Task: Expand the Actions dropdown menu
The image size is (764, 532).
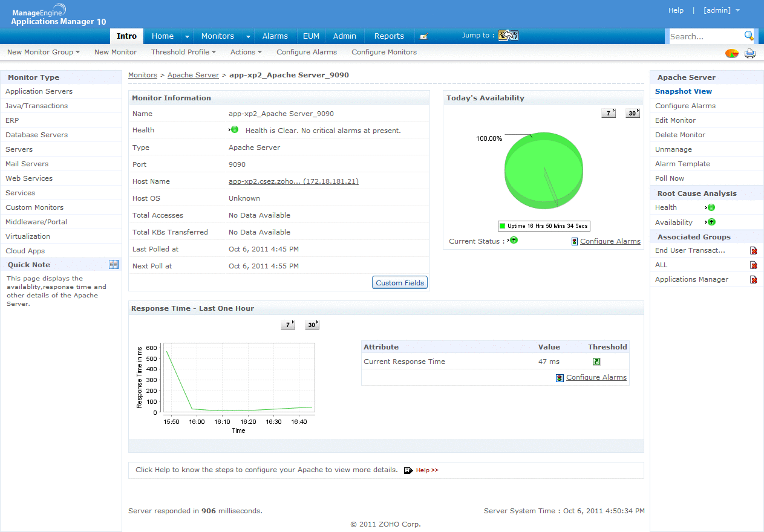Action: coord(246,52)
